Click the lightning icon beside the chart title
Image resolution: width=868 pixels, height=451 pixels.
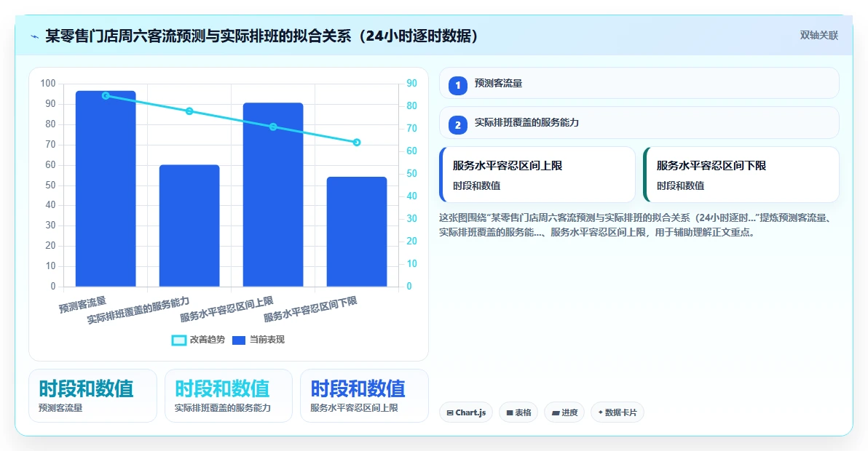click(x=34, y=36)
